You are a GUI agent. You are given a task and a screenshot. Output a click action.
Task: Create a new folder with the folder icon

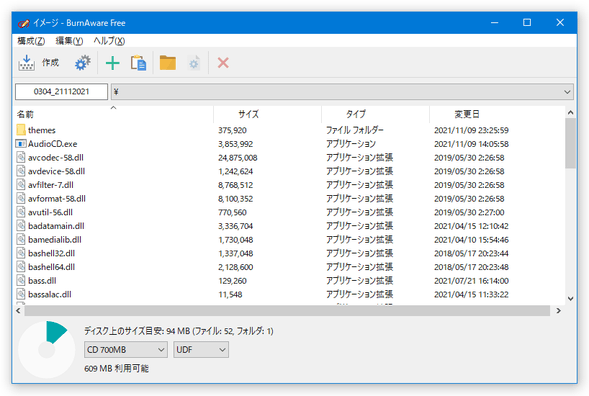point(168,63)
